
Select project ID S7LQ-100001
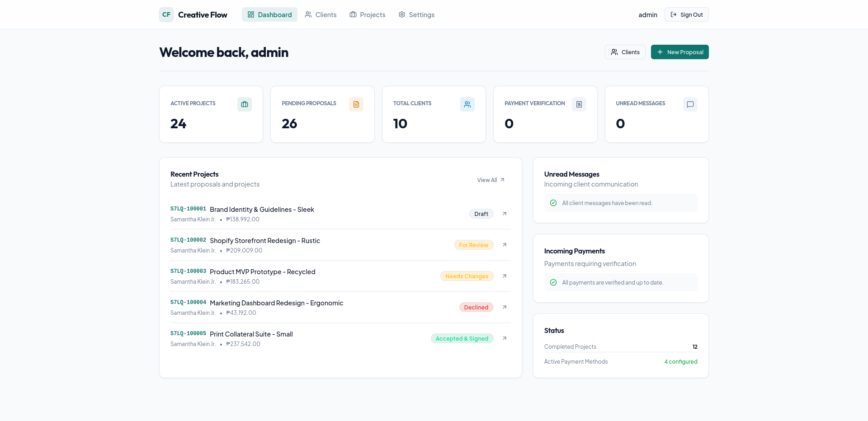pos(188,209)
